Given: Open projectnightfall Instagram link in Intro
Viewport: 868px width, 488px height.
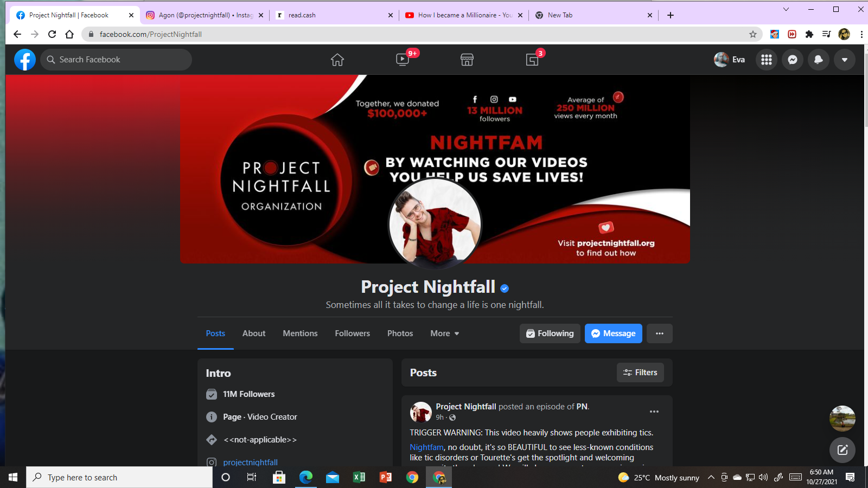Looking at the screenshot, I should tap(250, 463).
